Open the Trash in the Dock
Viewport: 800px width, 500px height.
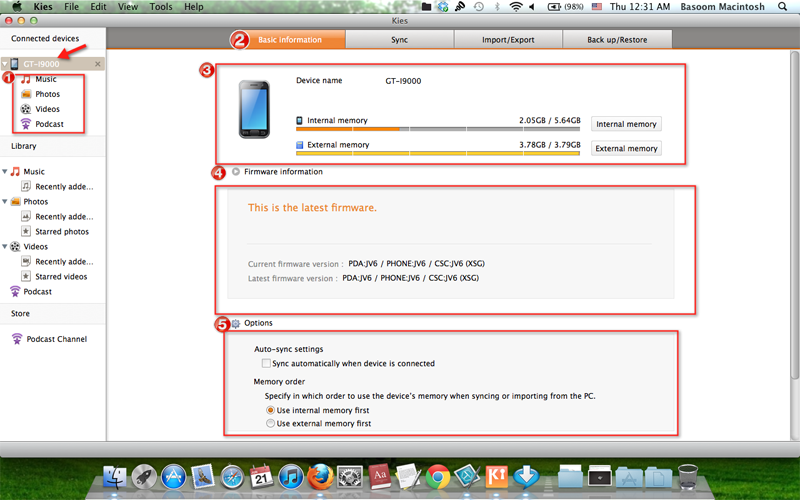click(688, 477)
